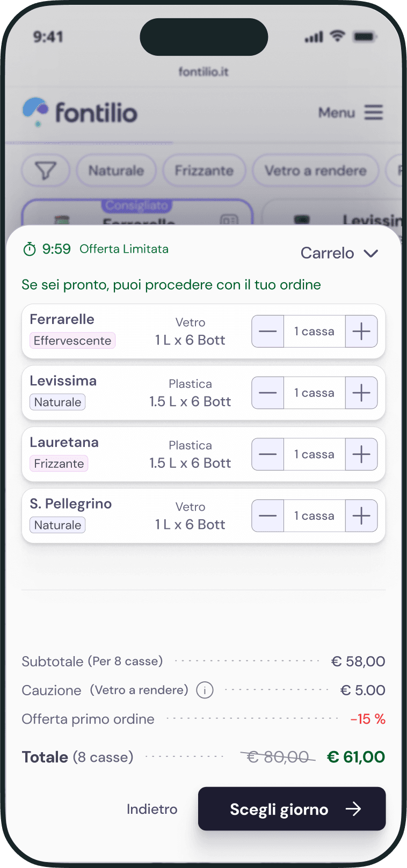The width and height of the screenshot is (407, 868).
Task: Add one Levissima cassa with plus
Action: click(x=361, y=393)
